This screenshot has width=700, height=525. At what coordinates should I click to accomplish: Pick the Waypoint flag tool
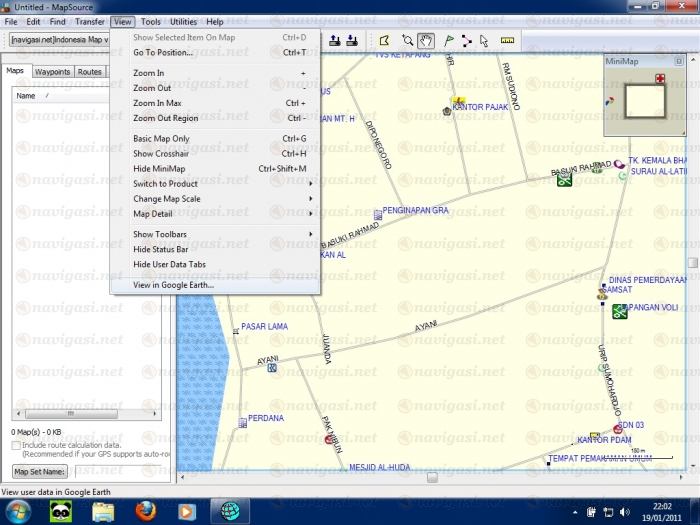click(449, 41)
